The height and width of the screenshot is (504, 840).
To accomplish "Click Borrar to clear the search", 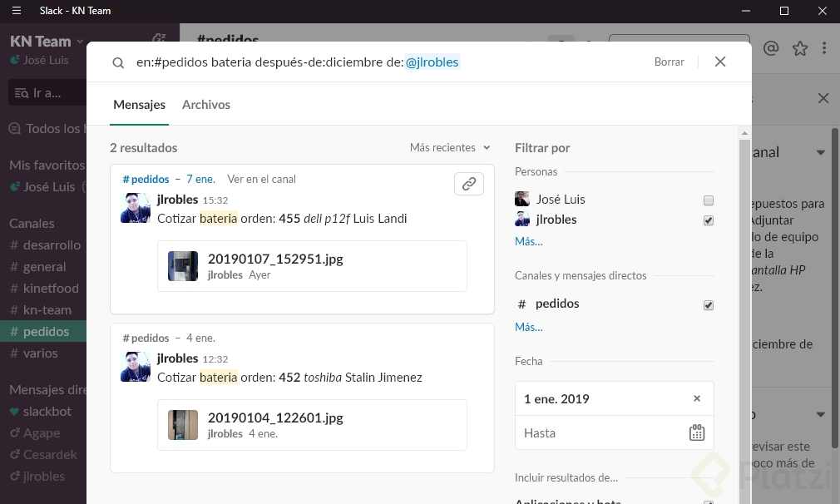I will click(x=670, y=62).
